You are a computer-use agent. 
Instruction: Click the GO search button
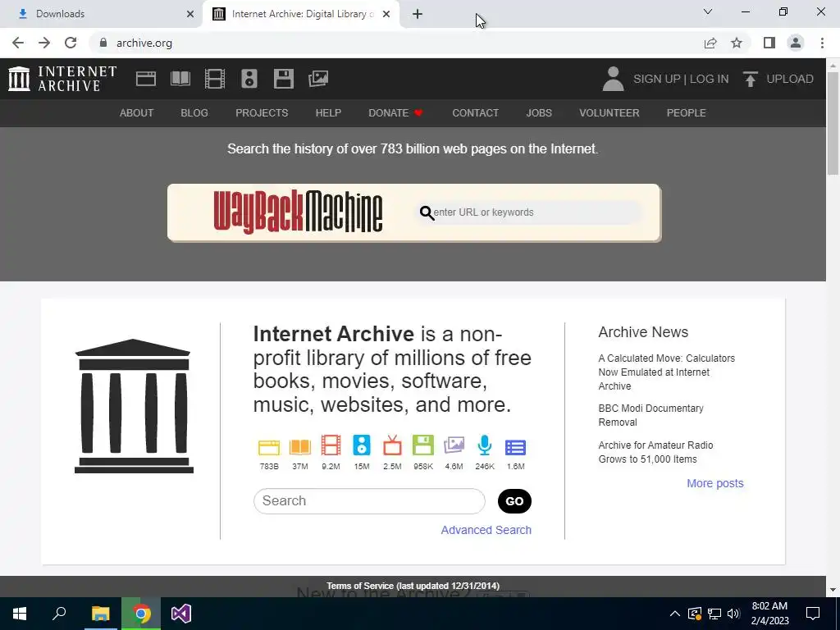(x=514, y=501)
